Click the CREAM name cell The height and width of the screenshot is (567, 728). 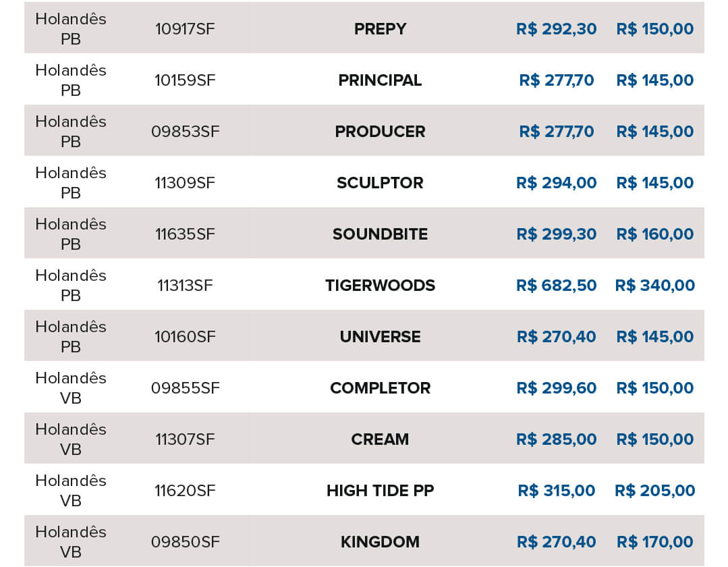click(x=380, y=439)
